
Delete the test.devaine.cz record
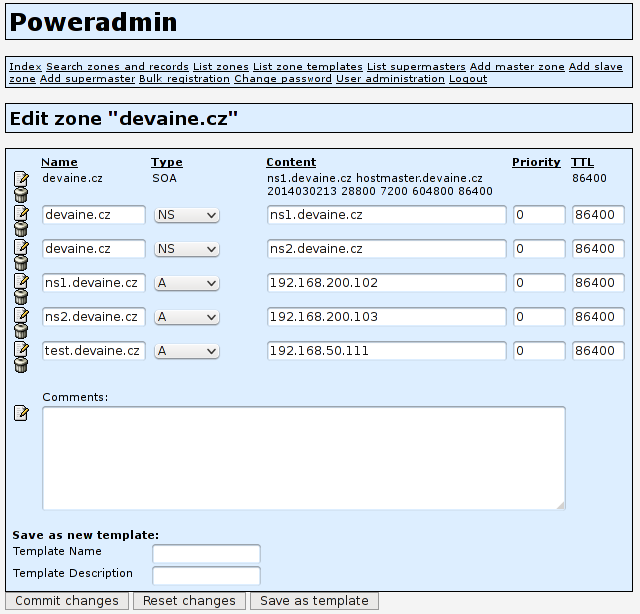point(21,365)
